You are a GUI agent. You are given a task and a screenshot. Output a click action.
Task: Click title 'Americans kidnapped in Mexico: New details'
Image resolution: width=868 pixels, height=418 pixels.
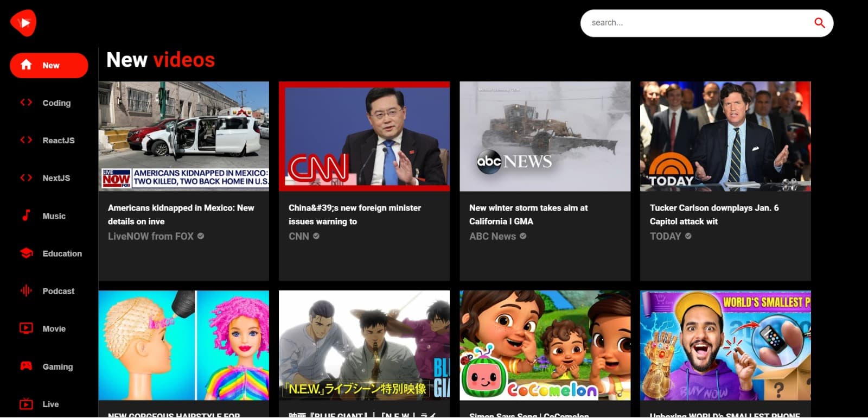[x=181, y=214]
